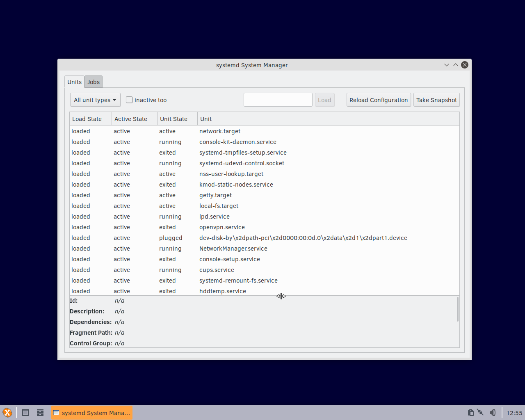Roll down the window with the down-arrow icon
This screenshot has height=420, width=525.
447,65
